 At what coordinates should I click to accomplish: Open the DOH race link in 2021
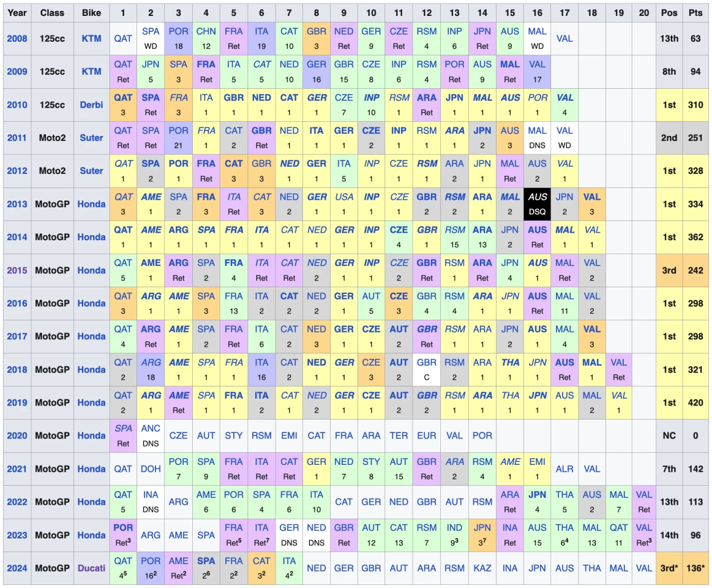tap(151, 469)
